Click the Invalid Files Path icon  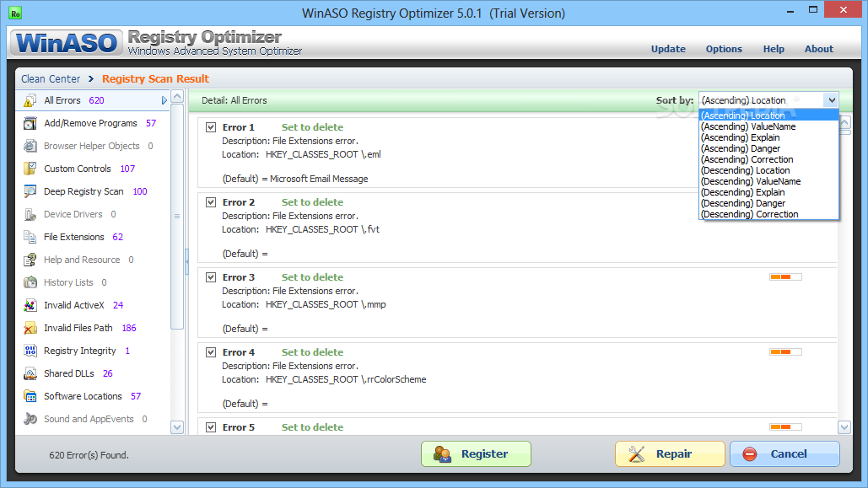coord(30,328)
